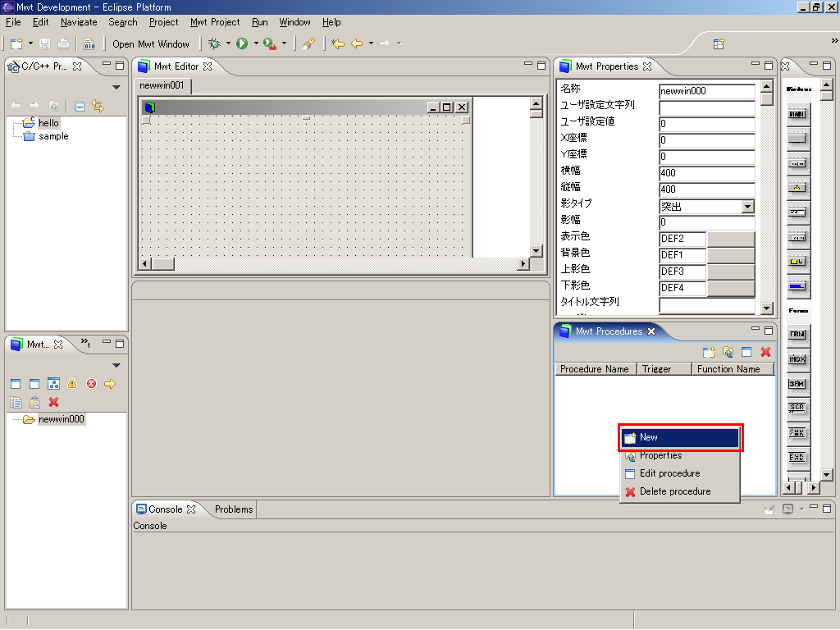The image size is (840, 630).
Task: Pick 上影色 DEF3 color button
Action: 731,272
